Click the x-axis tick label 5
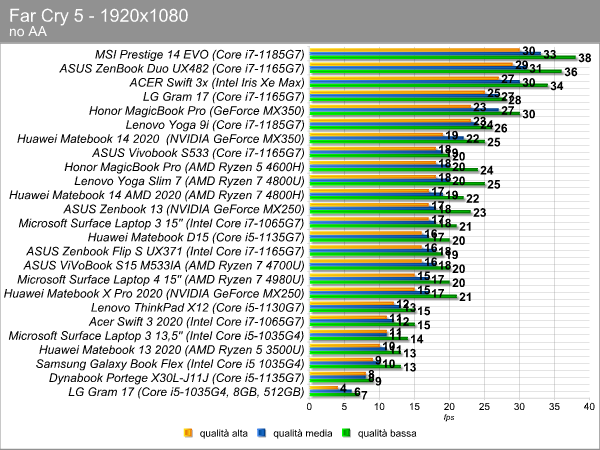The height and width of the screenshot is (450, 600). point(344,407)
